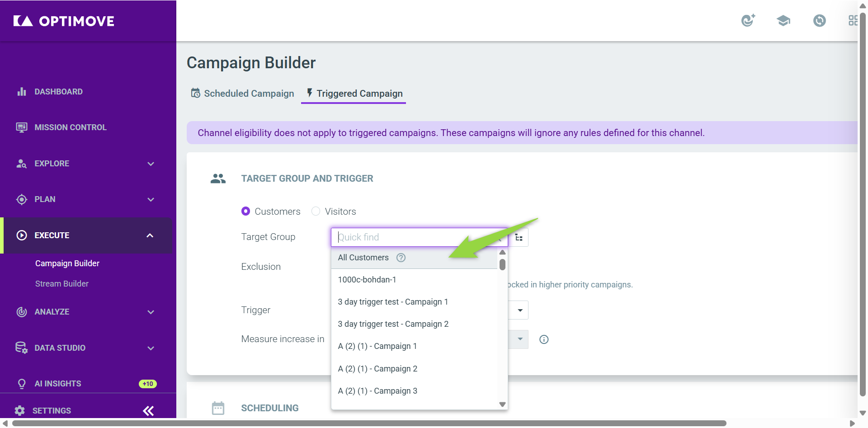Image resolution: width=868 pixels, height=428 pixels.
Task: Select 1000c-bohdan-1 target group
Action: pyautogui.click(x=414, y=280)
